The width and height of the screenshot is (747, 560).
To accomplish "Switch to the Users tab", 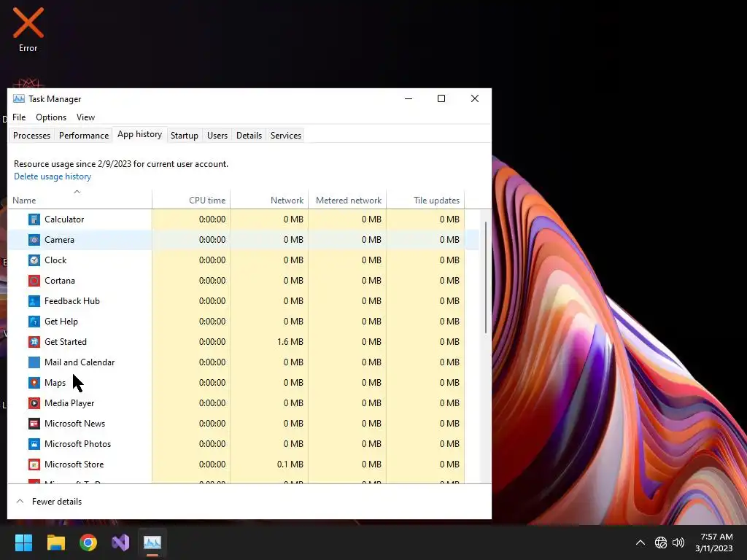I will coord(217,135).
